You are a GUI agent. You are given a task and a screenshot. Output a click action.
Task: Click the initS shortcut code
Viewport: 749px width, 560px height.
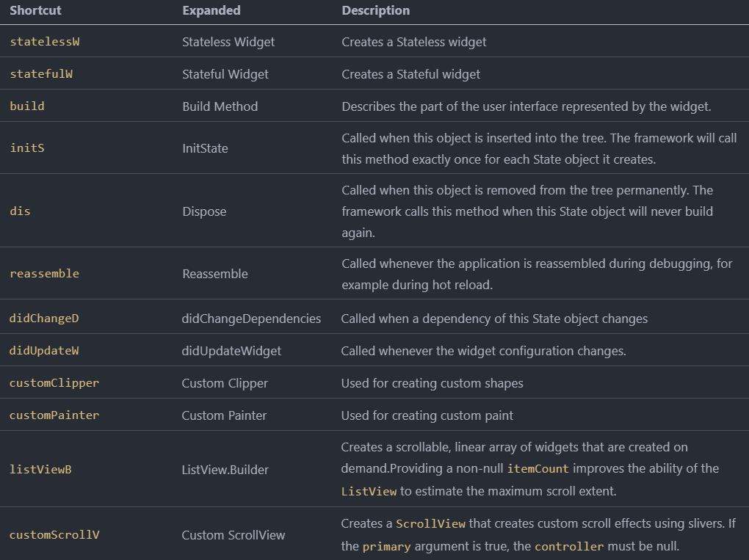(27, 148)
